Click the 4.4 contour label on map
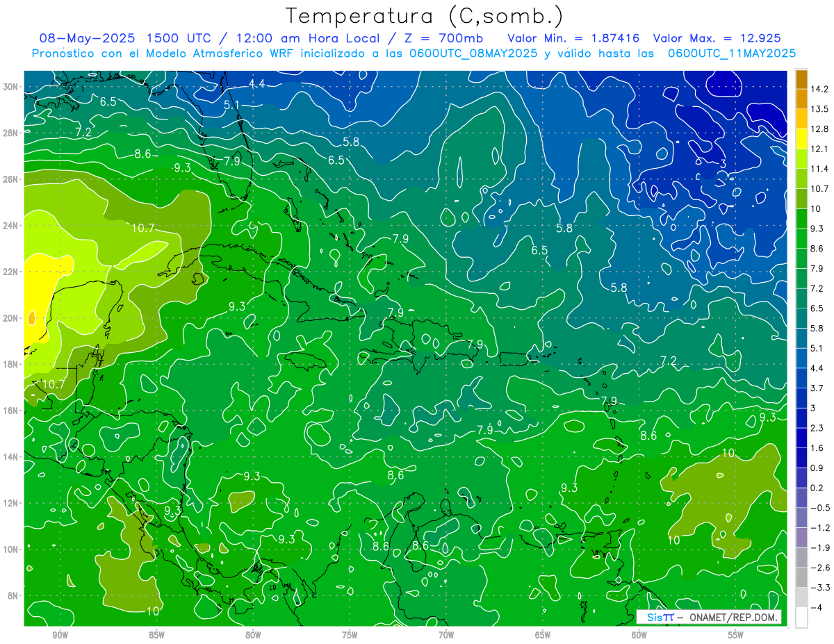 click(x=257, y=83)
